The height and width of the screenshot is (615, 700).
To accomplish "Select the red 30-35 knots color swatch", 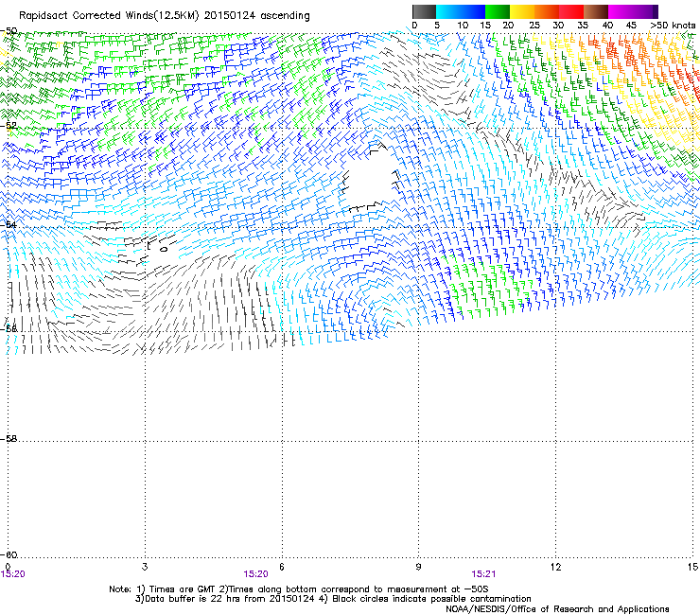I will (x=571, y=11).
